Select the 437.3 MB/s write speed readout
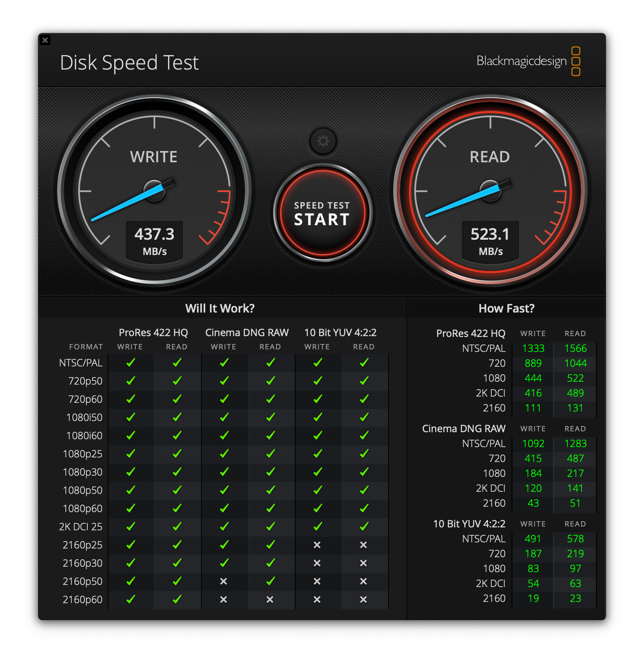The height and width of the screenshot is (664, 644). (154, 241)
